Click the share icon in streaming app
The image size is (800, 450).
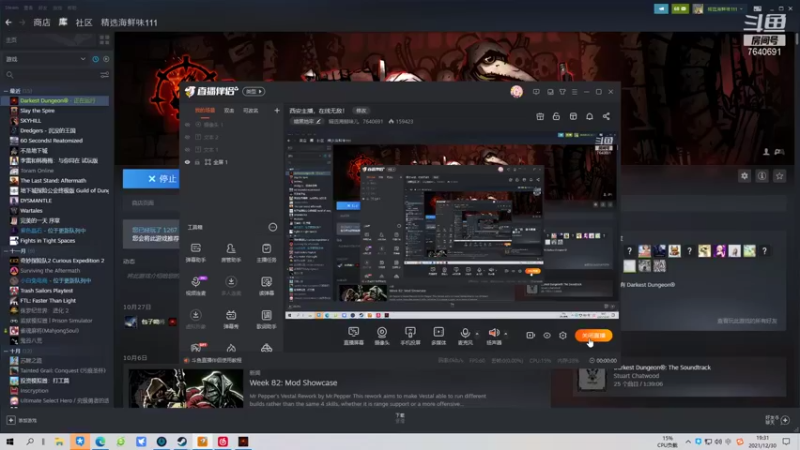tap(606, 116)
